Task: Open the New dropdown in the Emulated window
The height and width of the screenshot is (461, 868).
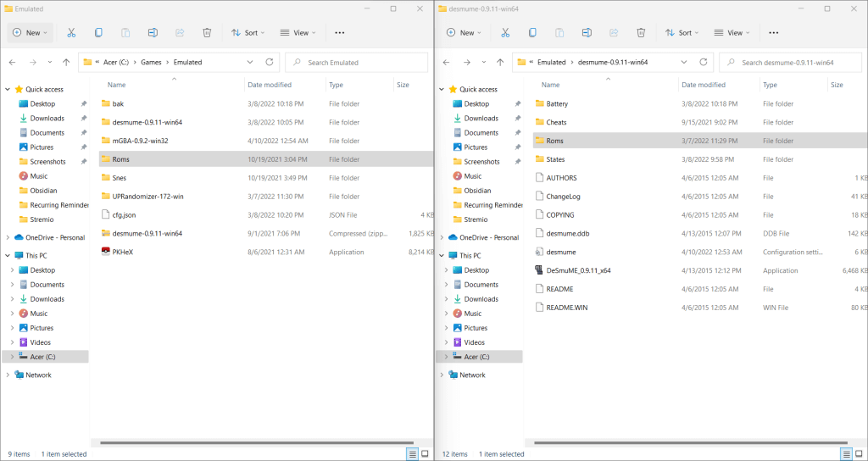Action: coord(30,33)
